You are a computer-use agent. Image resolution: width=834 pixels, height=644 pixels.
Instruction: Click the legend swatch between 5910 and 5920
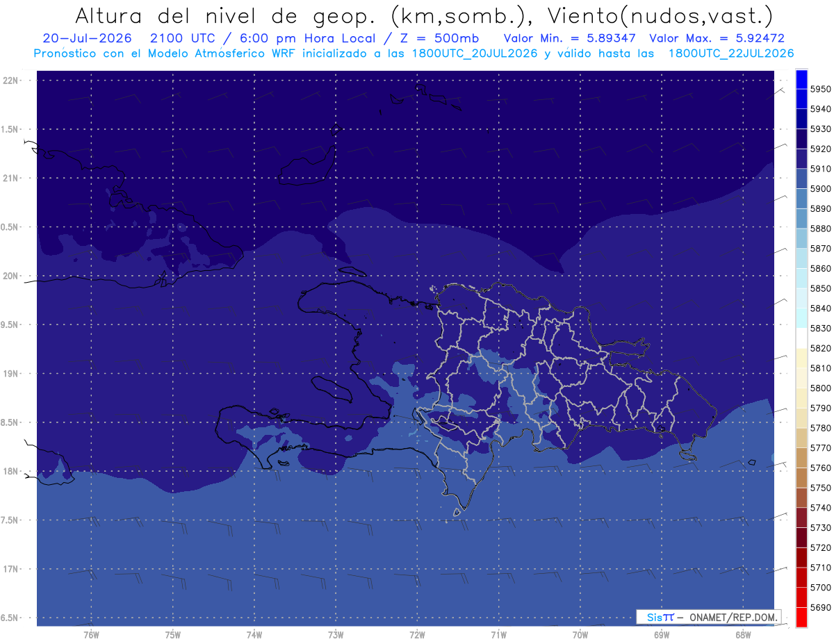coord(801,158)
